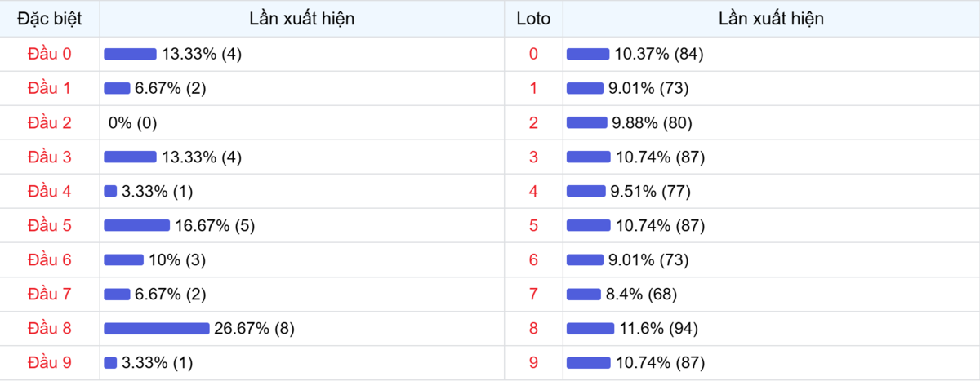Screen dimensions: 980x381
Task: Click the Đặc biệt column header
Action: pos(50,18)
